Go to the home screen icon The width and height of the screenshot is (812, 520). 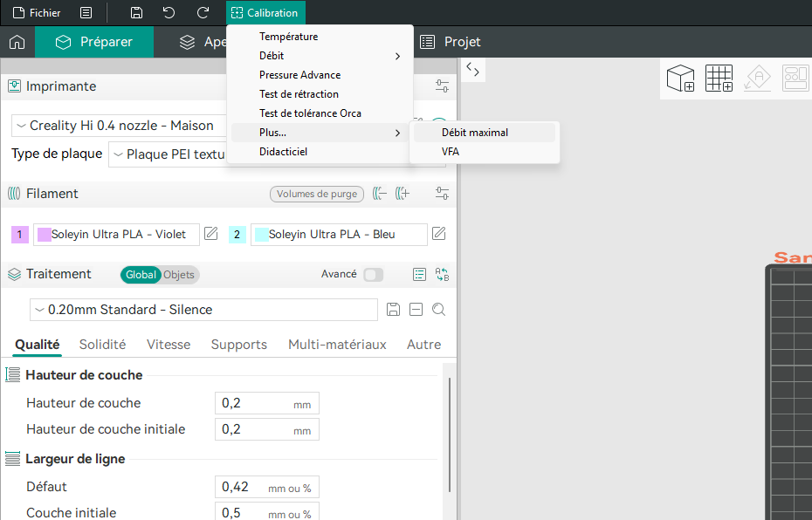click(x=17, y=42)
